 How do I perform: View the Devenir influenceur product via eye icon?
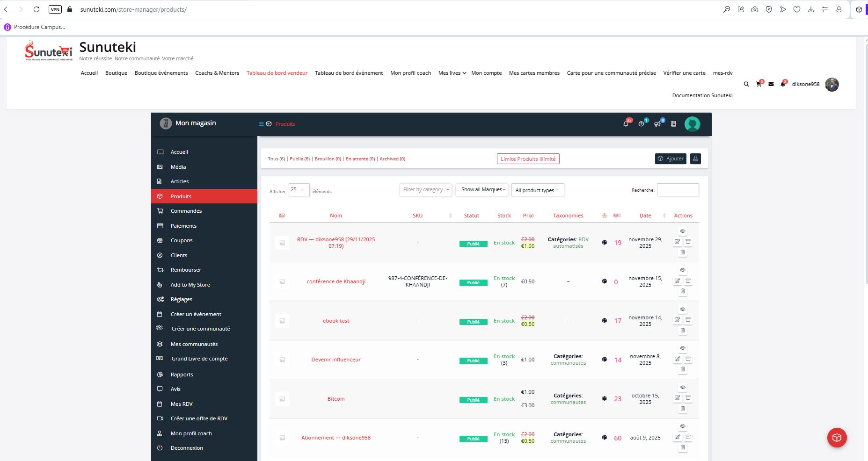pos(683,348)
